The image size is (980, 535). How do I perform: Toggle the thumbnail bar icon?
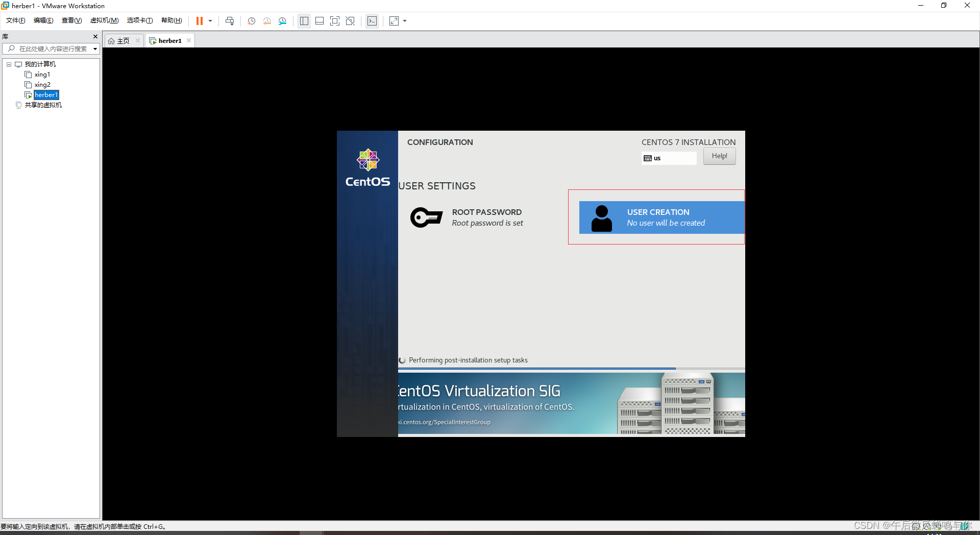click(320, 21)
